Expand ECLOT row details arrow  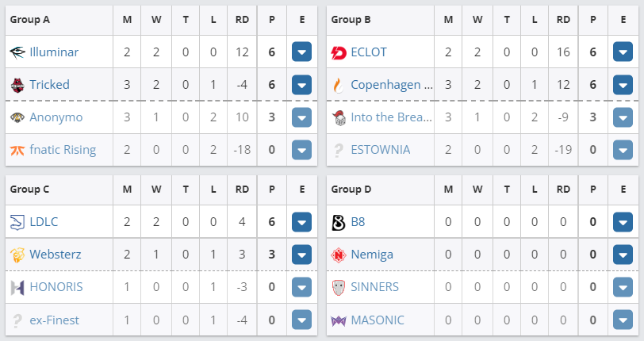click(x=623, y=53)
